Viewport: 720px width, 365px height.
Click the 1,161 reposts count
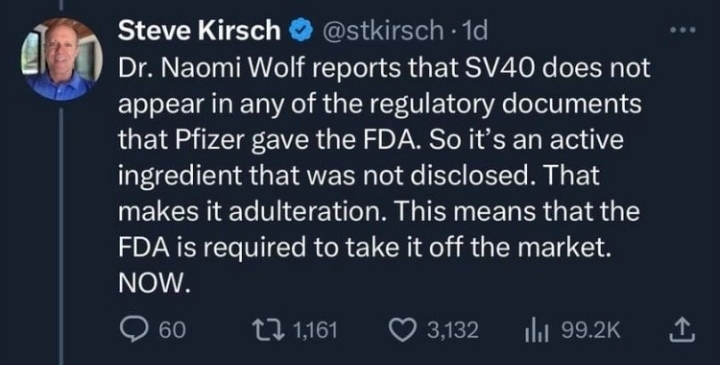(315, 331)
